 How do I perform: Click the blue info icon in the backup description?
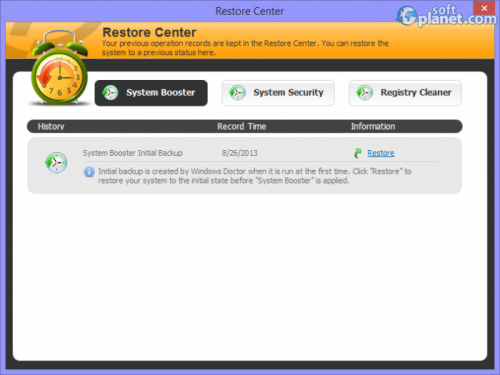(x=89, y=172)
